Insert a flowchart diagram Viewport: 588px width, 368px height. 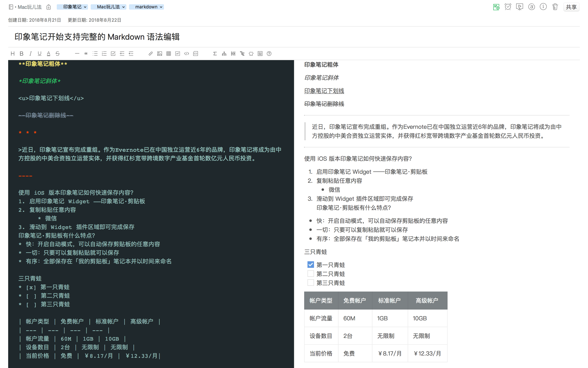224,54
